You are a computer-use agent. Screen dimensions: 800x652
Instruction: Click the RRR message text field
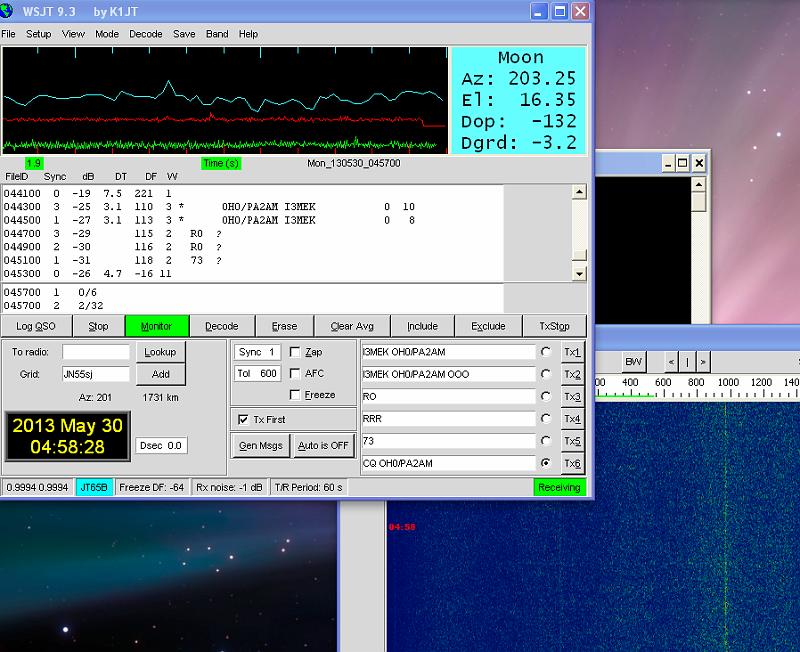pos(449,419)
